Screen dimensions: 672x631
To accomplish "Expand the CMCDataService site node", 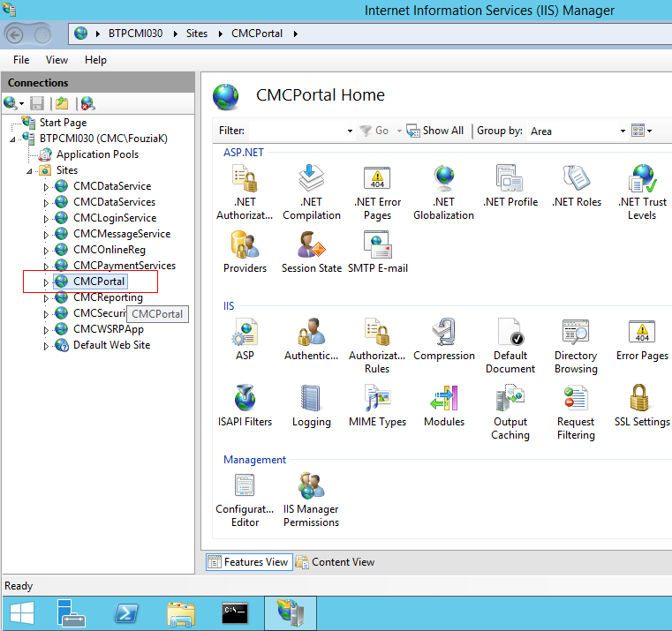I will tap(46, 187).
